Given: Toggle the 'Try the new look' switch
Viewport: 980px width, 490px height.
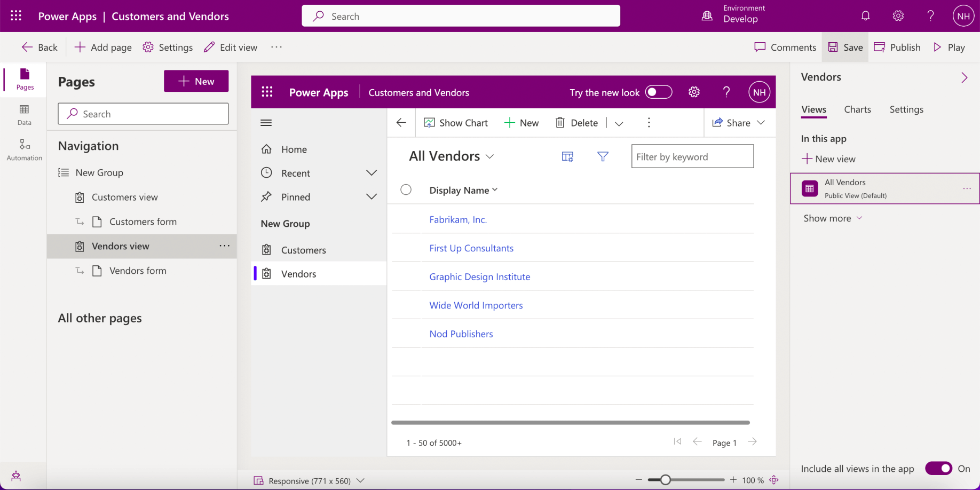Looking at the screenshot, I should click(658, 92).
